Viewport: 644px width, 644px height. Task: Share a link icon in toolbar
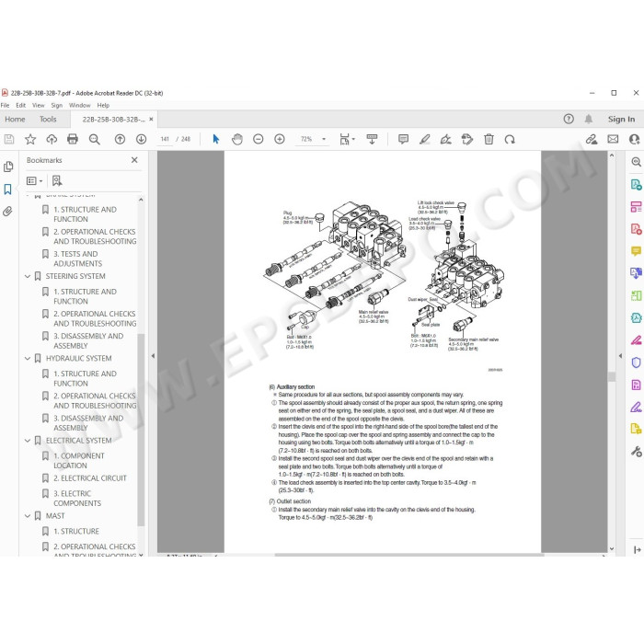pos(592,139)
